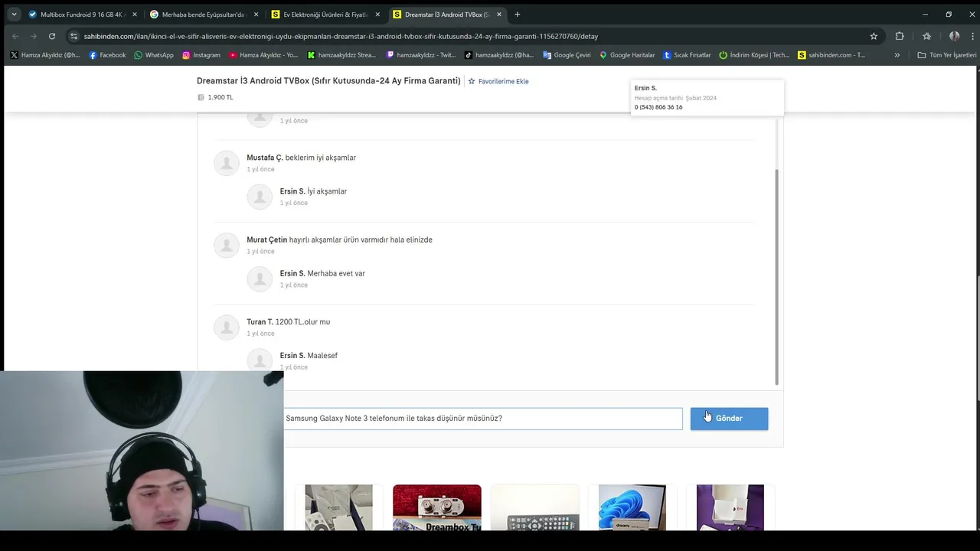Viewport: 980px width, 551px height.
Task: Open the Facebook bookmark
Action: point(107,55)
